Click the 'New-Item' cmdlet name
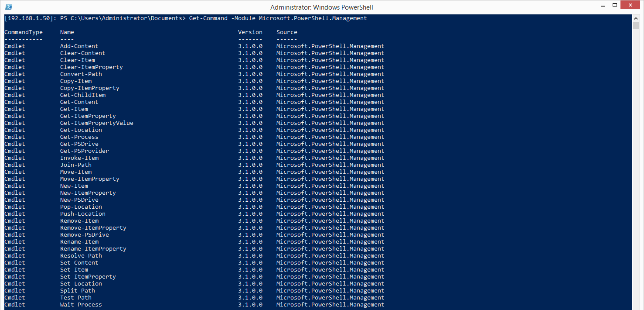The height and width of the screenshot is (310, 644). point(74,186)
